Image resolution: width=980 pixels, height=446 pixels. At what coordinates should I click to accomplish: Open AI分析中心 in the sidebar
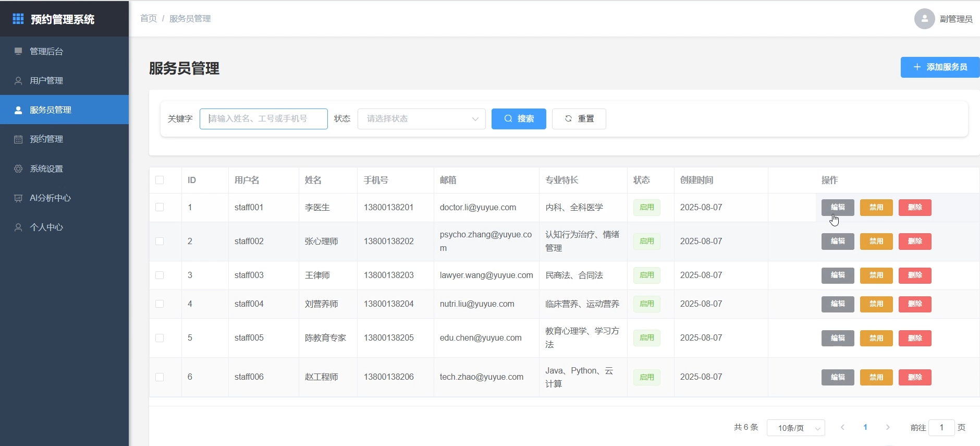click(64, 198)
